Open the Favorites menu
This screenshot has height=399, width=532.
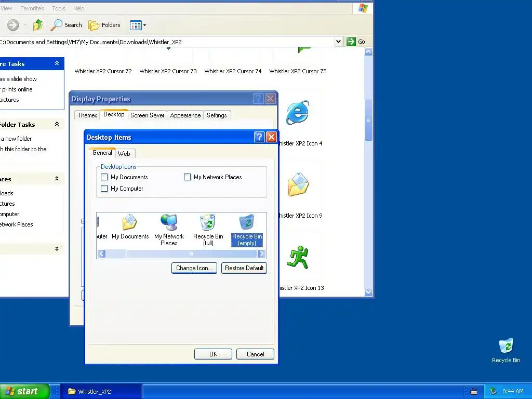point(32,8)
